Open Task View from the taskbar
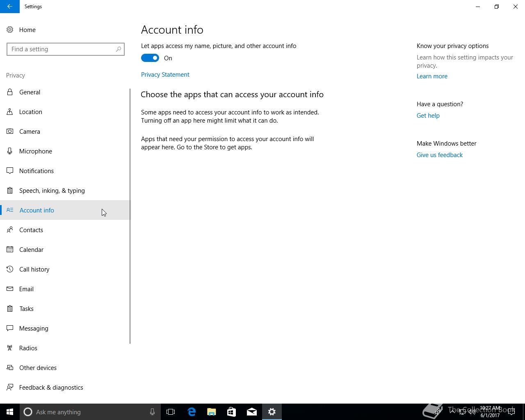 coord(171,412)
